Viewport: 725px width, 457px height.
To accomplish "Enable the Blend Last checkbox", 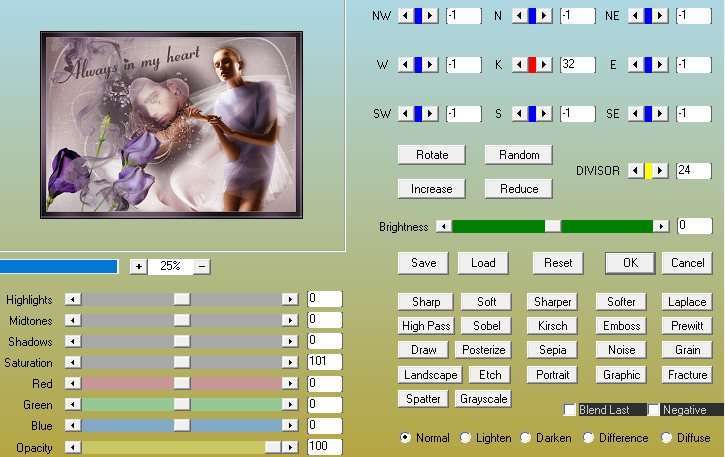I will point(570,410).
